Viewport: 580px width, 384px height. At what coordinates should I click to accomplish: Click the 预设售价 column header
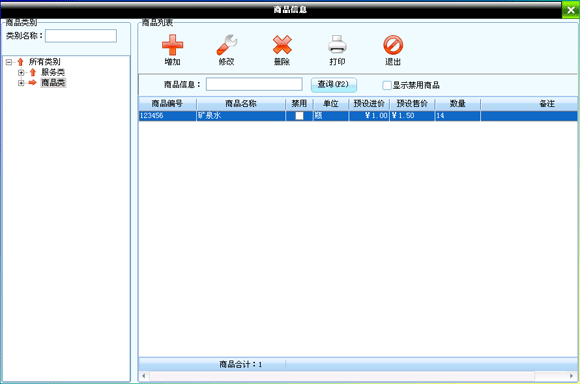(412, 104)
